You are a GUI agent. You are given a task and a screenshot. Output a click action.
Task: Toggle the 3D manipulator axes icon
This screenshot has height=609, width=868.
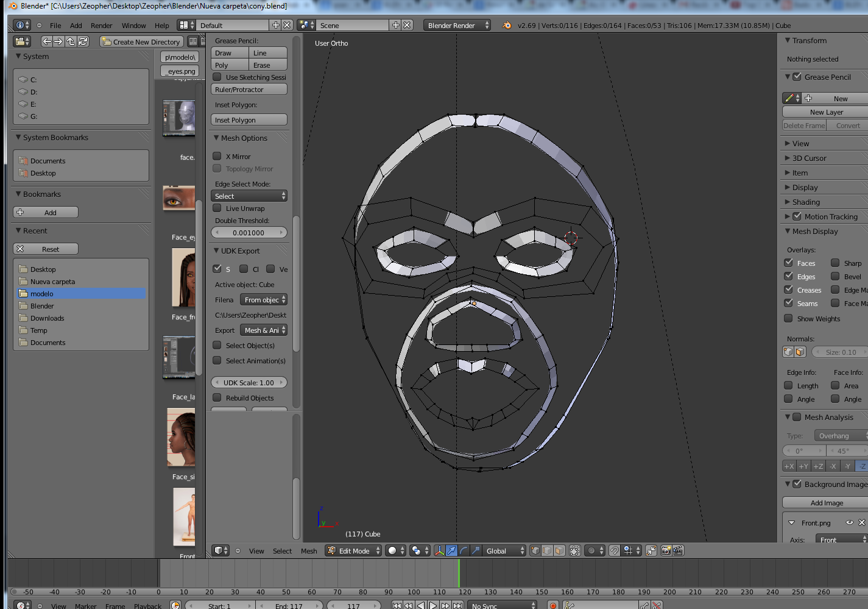coord(439,550)
